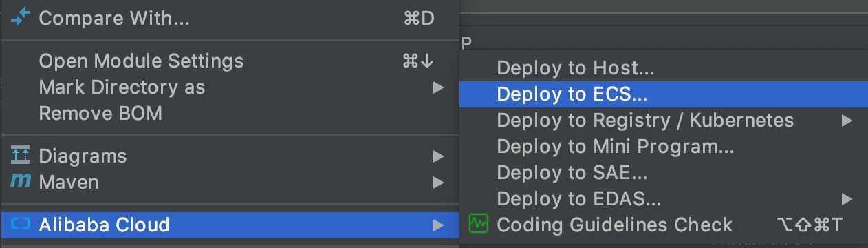Expand the Mark Directory as submenu arrow
This screenshot has width=868, height=248.
pos(438,87)
